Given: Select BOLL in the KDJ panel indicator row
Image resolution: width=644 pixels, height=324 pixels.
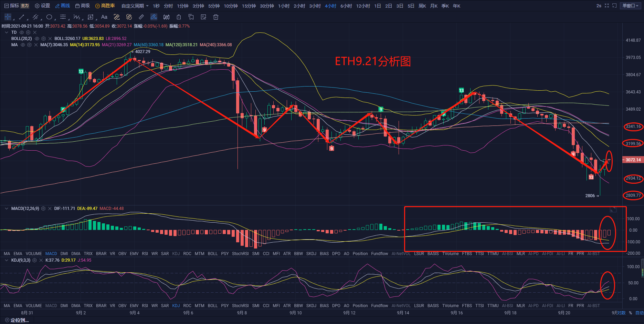Looking at the screenshot, I should click(213, 306).
